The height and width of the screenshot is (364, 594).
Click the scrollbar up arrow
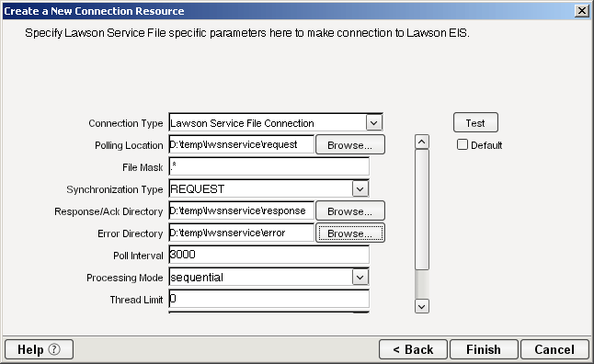pos(422,142)
